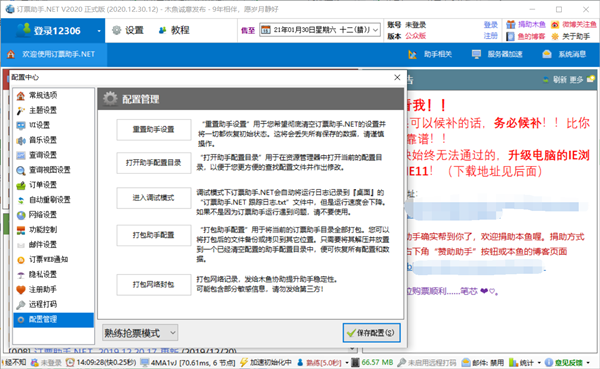Close the 配置中心 dialog
The width and height of the screenshot is (600, 369).
point(397,78)
